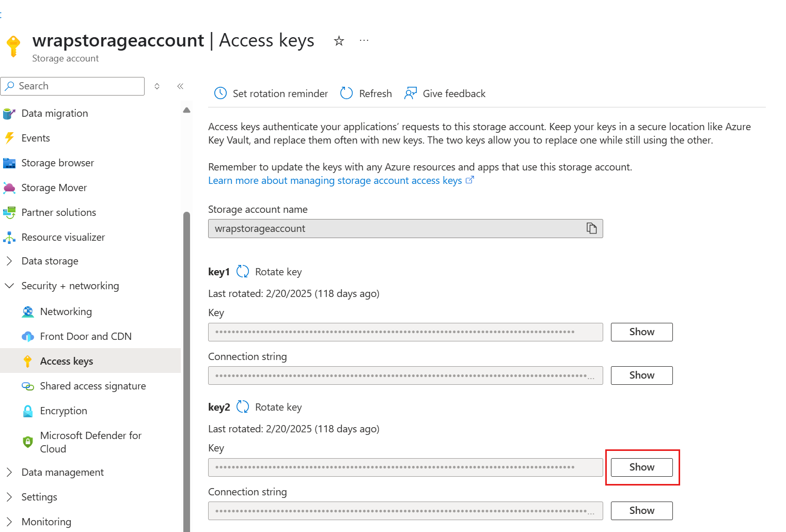
Task: Open the more options ellipsis in the header
Action: 364,40
